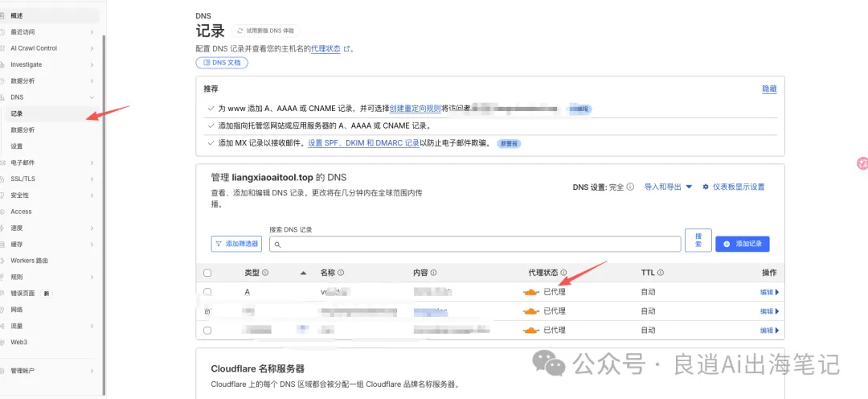This screenshot has height=399, width=868.
Task: Open 设置 under the DNS section
Action: pos(17,146)
